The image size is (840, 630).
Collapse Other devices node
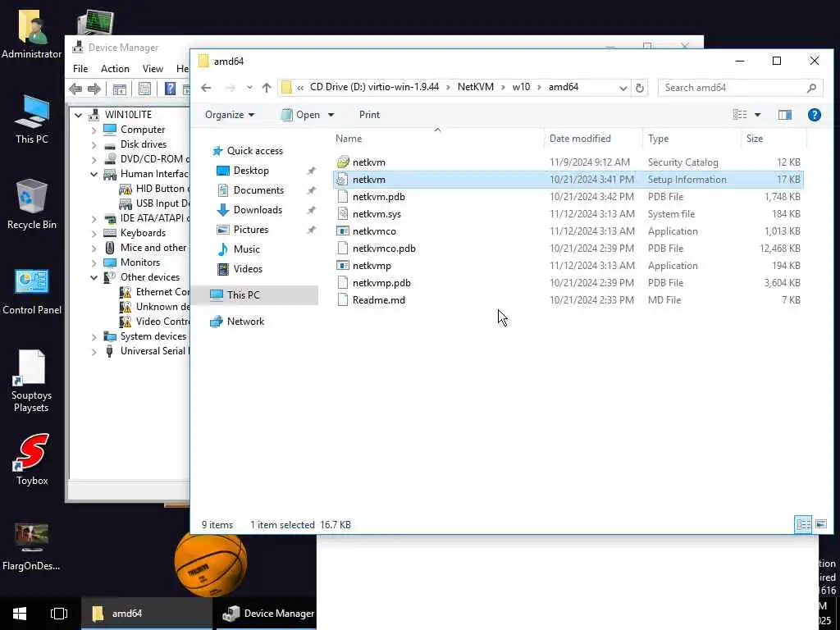[94, 277]
